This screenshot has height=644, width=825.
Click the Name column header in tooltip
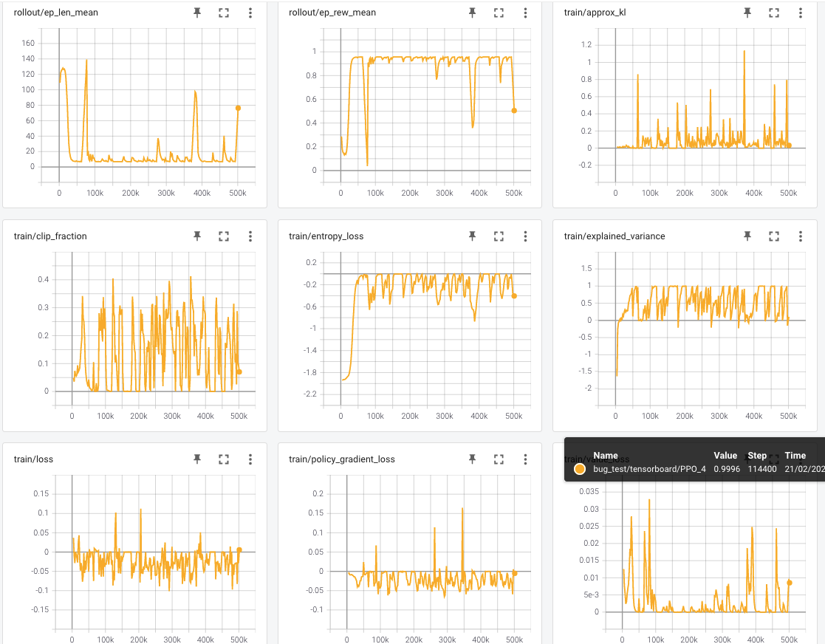(x=605, y=456)
